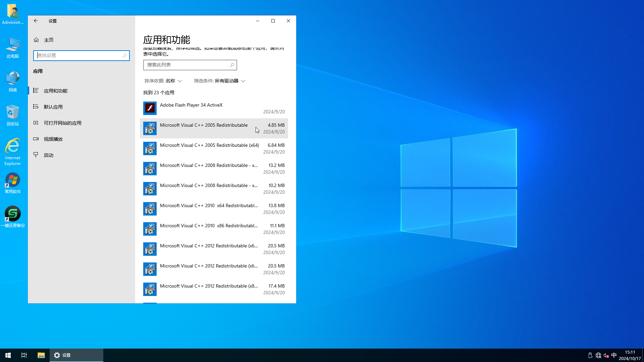Open 默认应用 in the sidebar
Image resolution: width=644 pixels, height=362 pixels.
click(82, 107)
